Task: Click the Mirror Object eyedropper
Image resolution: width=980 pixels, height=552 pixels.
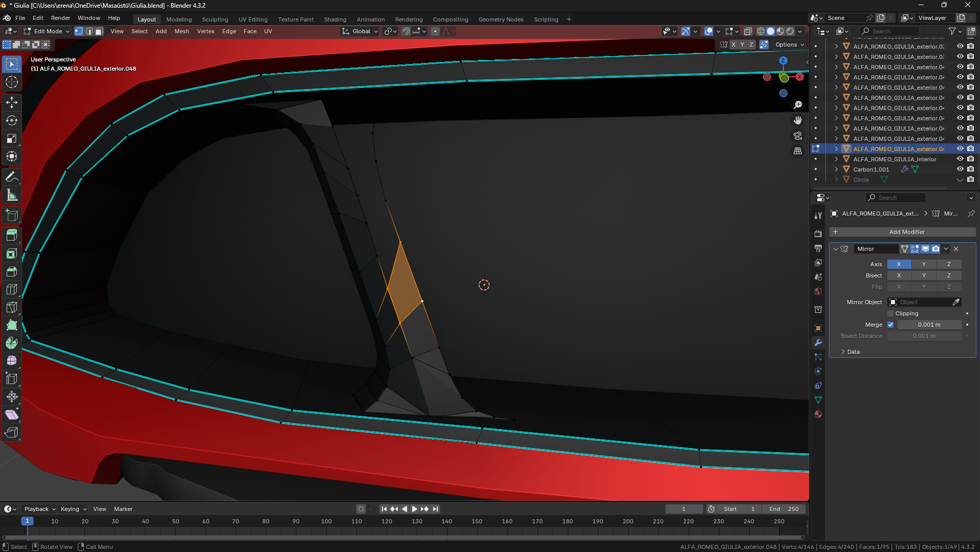Action: [956, 302]
